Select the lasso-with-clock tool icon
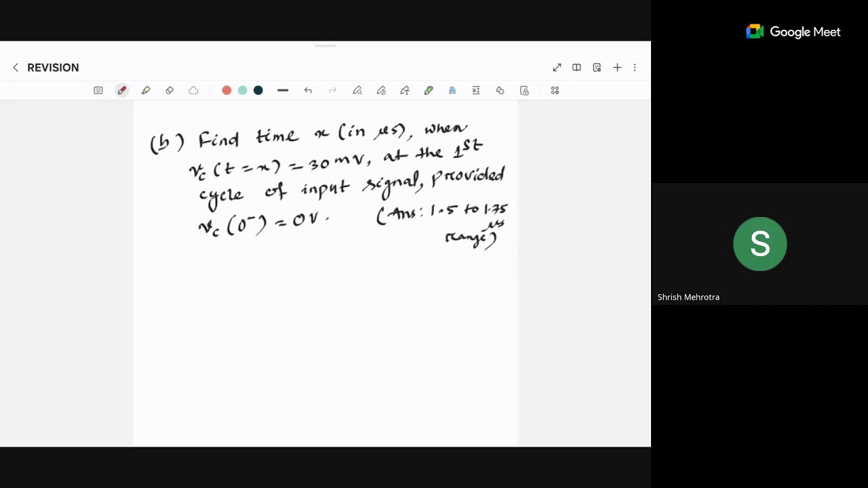Screen dimensions: 868x488 point(381,90)
